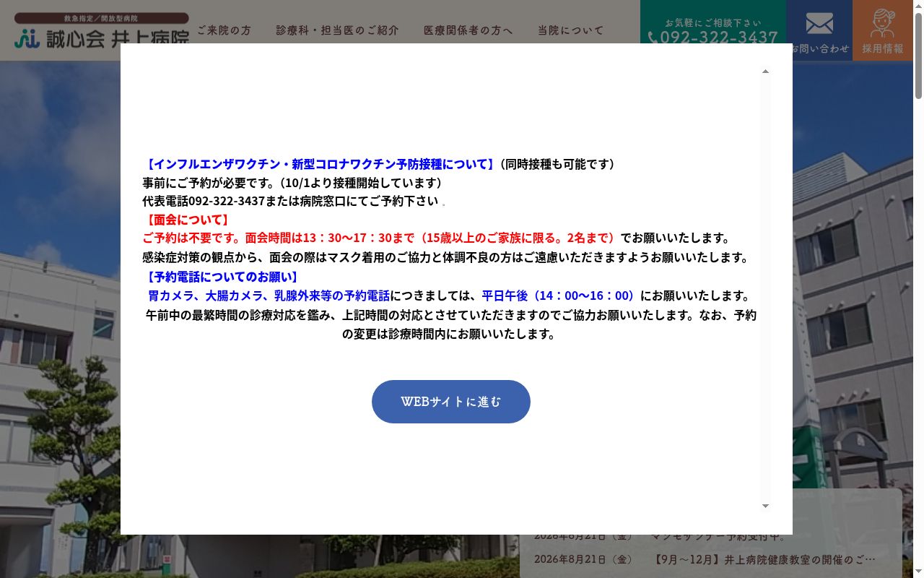Click the sentence starting with 午前中の最繁時間

451,324
